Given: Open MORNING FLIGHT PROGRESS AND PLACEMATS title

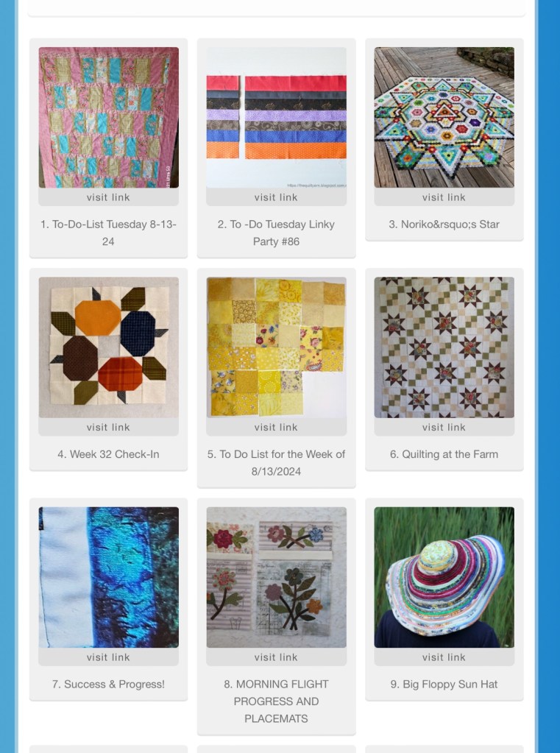Looking at the screenshot, I should (x=276, y=701).
